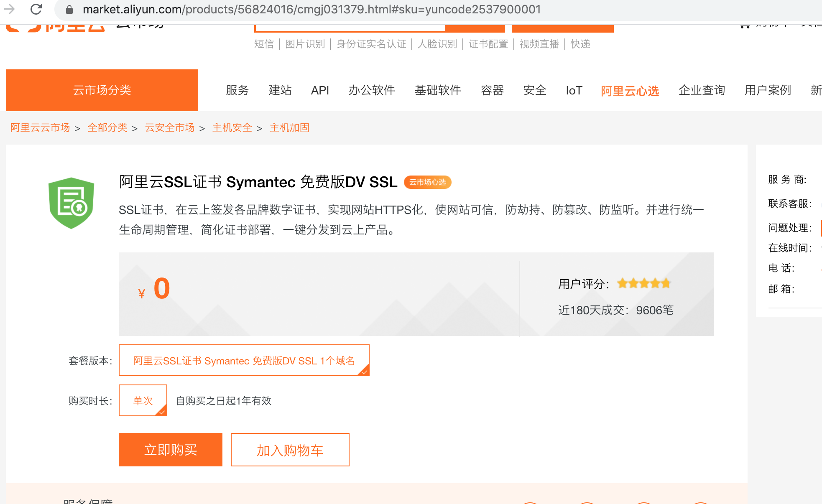Go to 云安全市场 breadcrumb link
The image size is (822, 504).
[x=170, y=127]
